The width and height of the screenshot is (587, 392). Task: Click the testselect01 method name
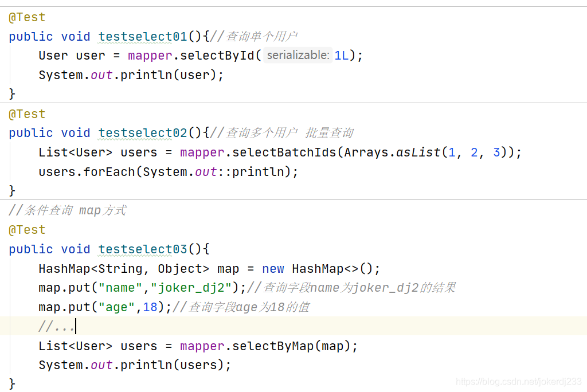pos(143,37)
